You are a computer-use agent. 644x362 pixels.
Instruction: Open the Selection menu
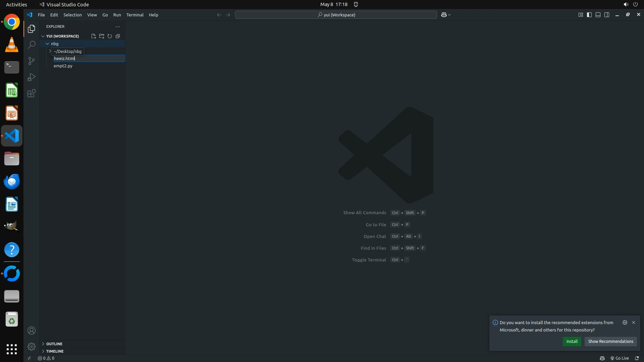click(x=72, y=15)
